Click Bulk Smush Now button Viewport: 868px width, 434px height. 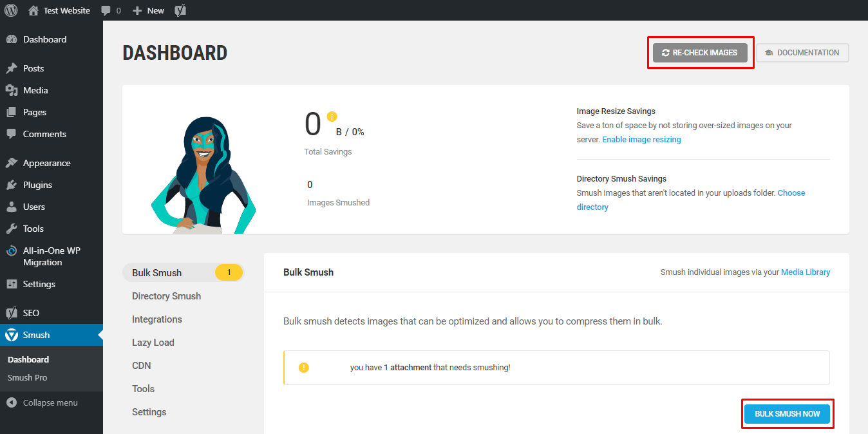(x=788, y=414)
